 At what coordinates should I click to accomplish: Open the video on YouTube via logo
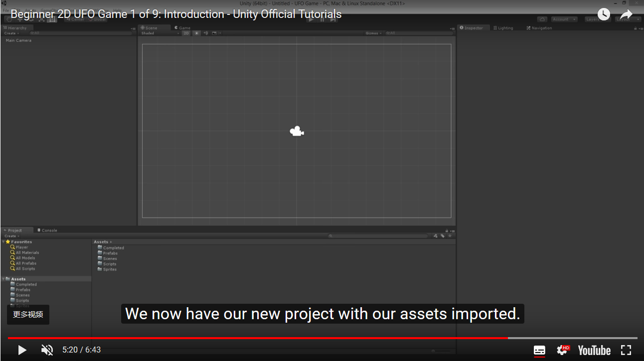[x=594, y=350]
